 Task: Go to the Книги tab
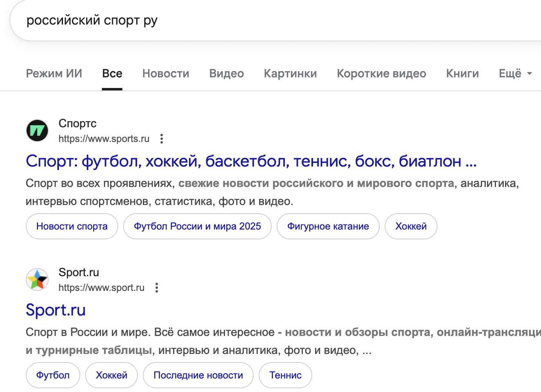[x=462, y=74]
